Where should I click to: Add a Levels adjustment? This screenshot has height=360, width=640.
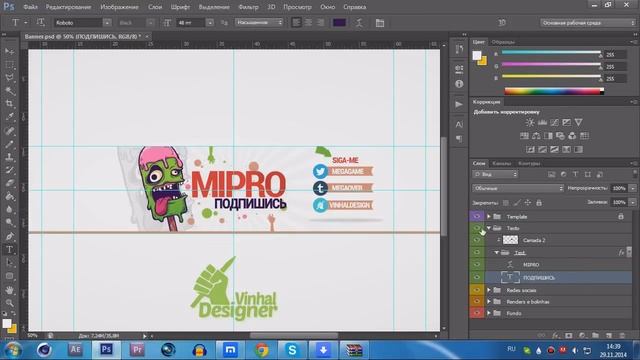click(542, 122)
